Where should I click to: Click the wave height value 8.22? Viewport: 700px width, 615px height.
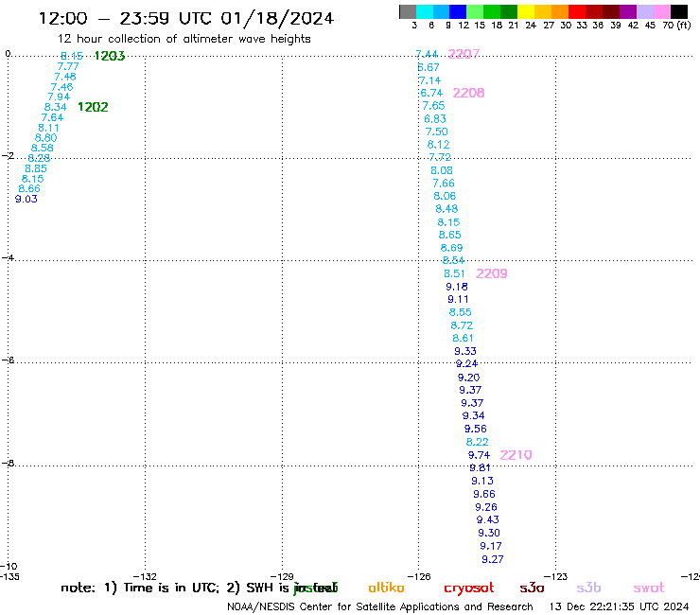point(478,442)
